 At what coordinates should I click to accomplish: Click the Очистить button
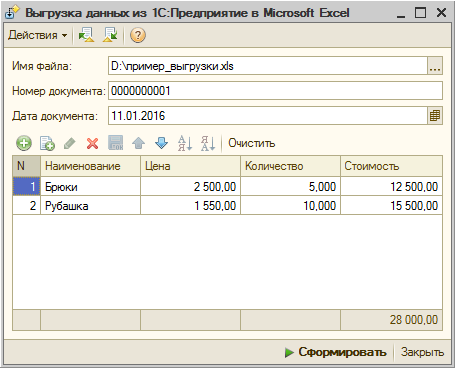point(252,143)
